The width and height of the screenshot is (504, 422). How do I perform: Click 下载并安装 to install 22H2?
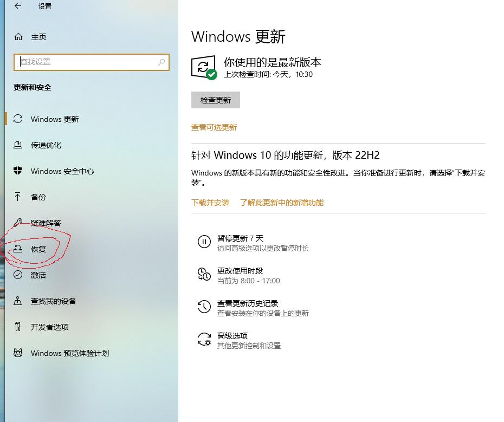pyautogui.click(x=210, y=203)
